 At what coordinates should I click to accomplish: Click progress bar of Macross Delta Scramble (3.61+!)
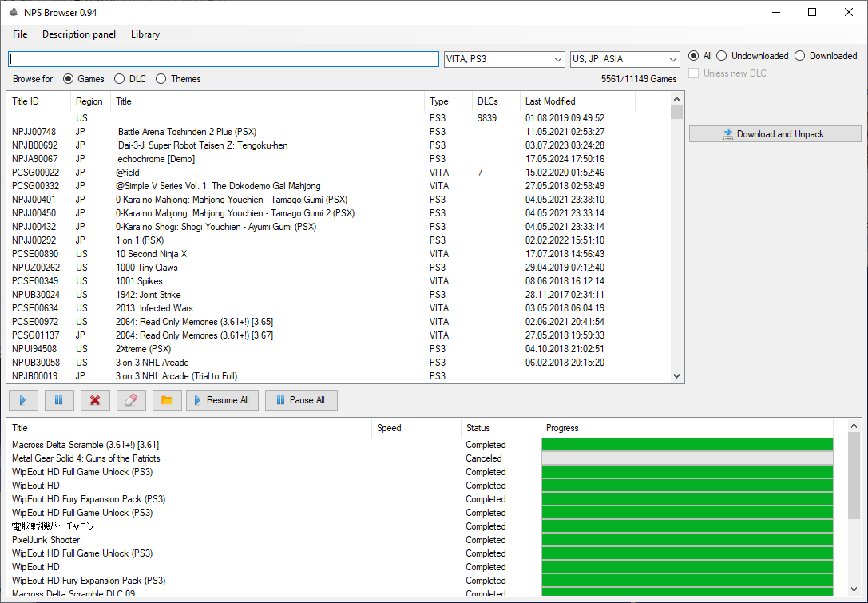click(x=687, y=445)
